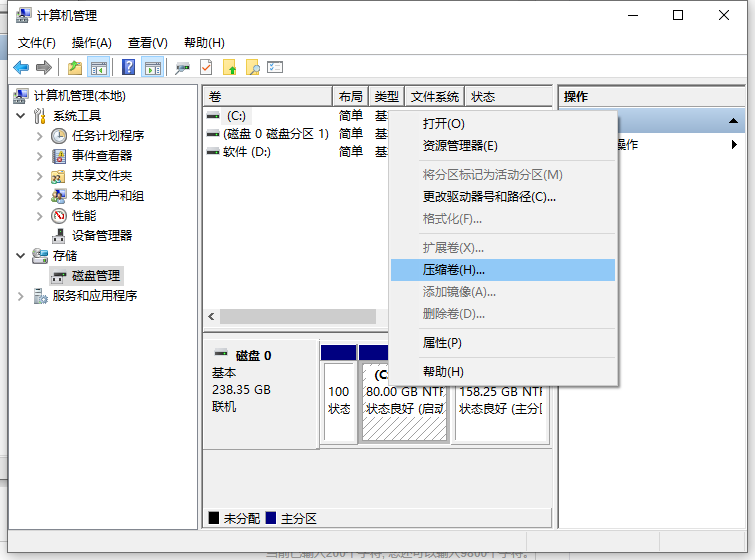Choose 压缩卷(H)... from context menu
This screenshot has height=560, width=755.
pyautogui.click(x=453, y=270)
